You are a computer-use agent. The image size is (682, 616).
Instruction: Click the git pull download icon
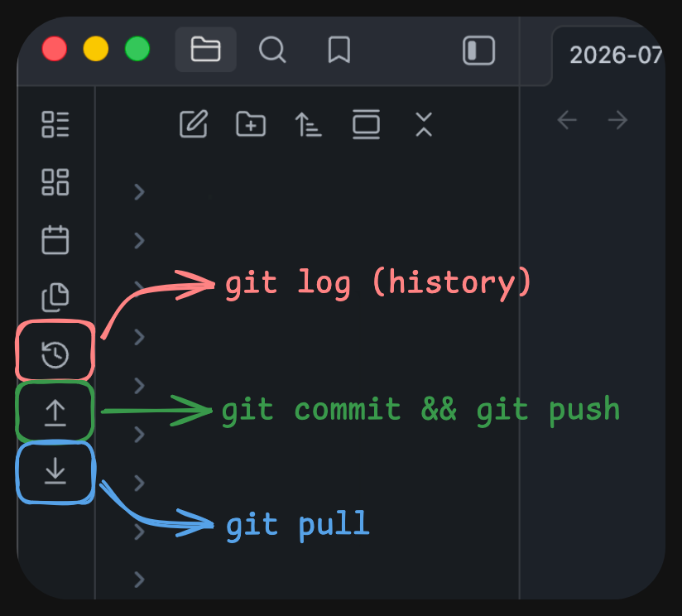(x=55, y=471)
